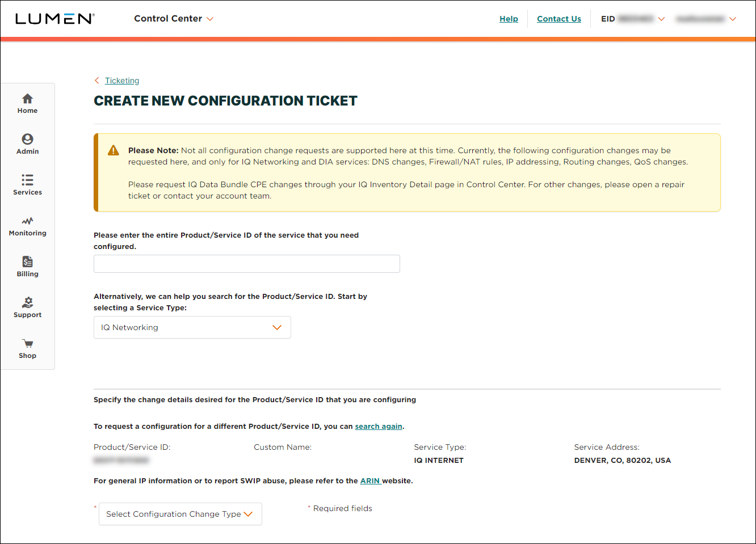The image size is (756, 544).
Task: Click the blurred Product/Service ID value
Action: pos(121,460)
